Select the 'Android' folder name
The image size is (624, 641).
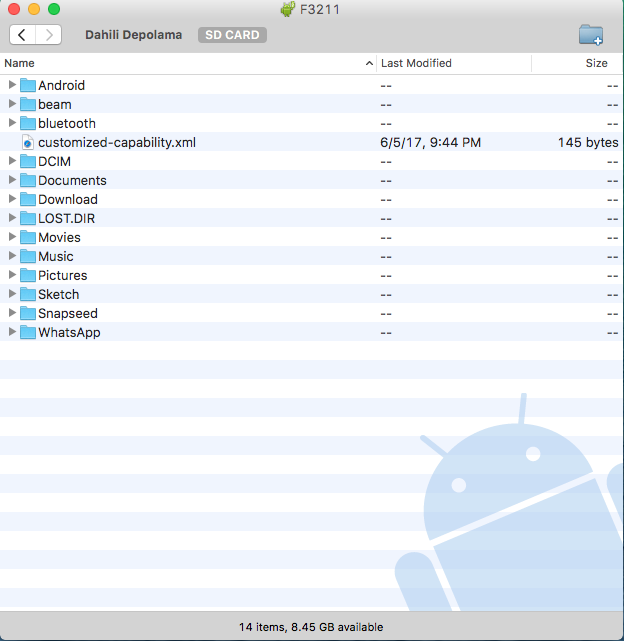(61, 85)
